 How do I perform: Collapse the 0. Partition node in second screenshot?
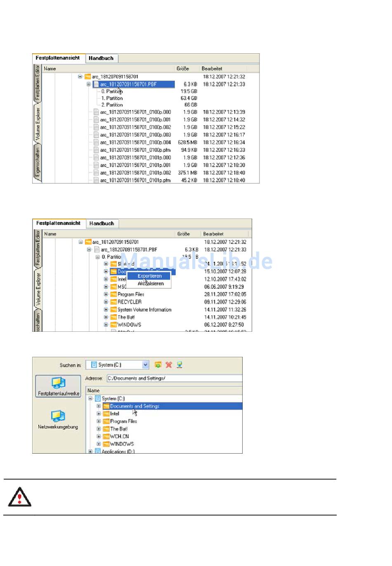click(98, 257)
